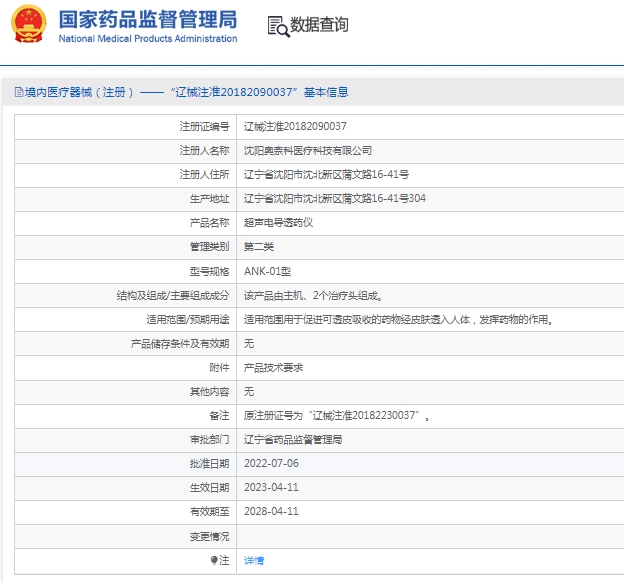This screenshot has height=583, width=624.
Task: Select model value ANK-01型
Action: click(x=267, y=271)
